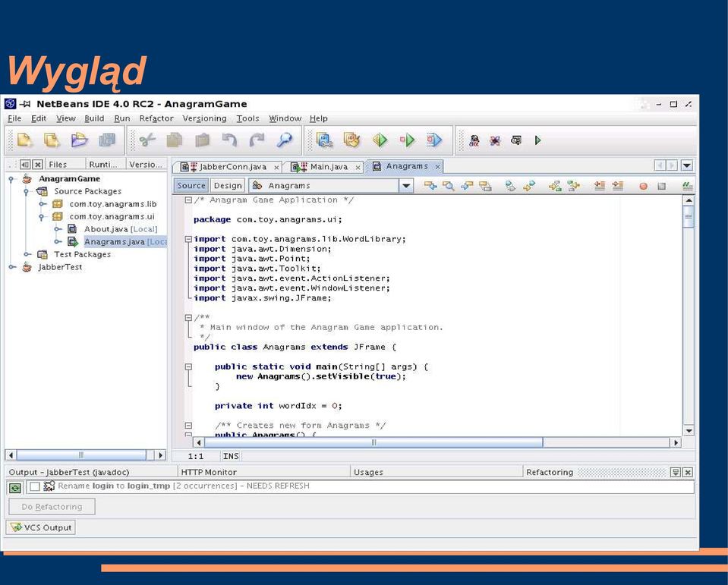Click the Open Project folder icon
The width and height of the screenshot is (728, 585).
79,140
